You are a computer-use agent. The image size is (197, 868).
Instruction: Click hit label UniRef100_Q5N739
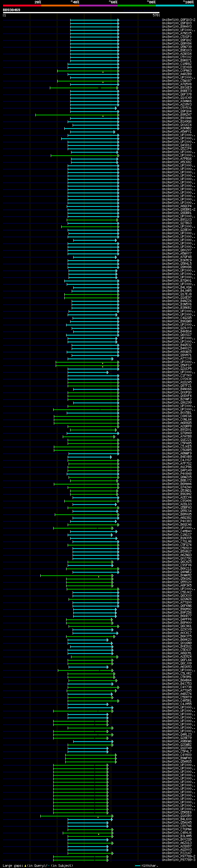click(177, 47)
